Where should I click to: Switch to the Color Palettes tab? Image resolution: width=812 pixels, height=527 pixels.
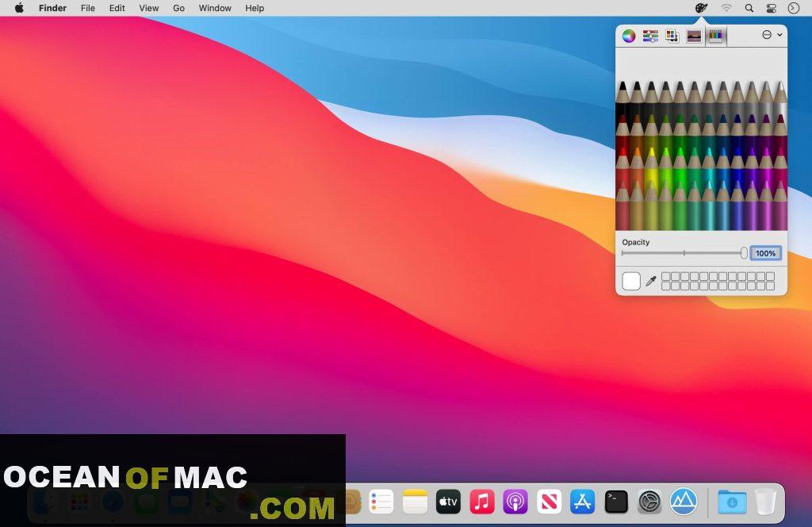point(672,36)
